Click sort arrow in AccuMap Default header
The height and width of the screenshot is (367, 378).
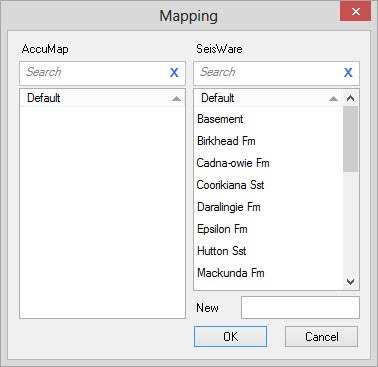(x=176, y=99)
